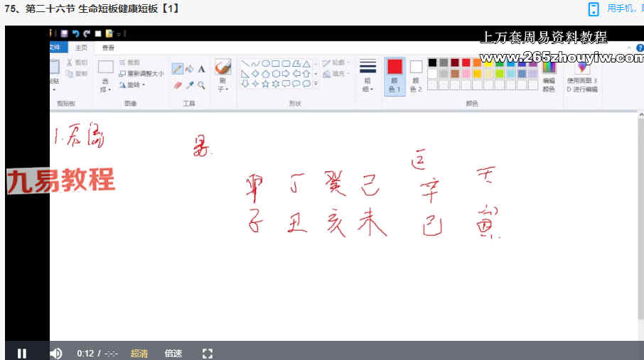Select the Fill with color bucket tool
The width and height of the screenshot is (644, 360).
coord(189,69)
